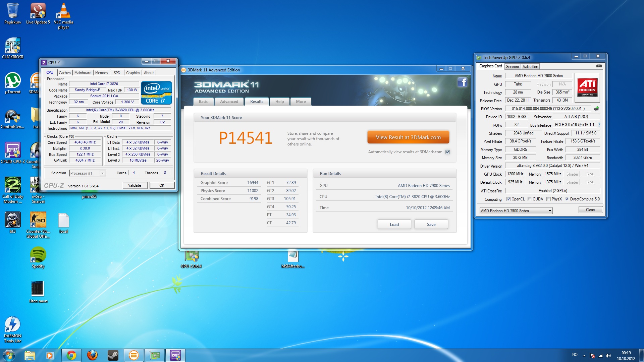Toggle automatically view results at 3DMark.com
The height and width of the screenshot is (362, 644).
[447, 152]
